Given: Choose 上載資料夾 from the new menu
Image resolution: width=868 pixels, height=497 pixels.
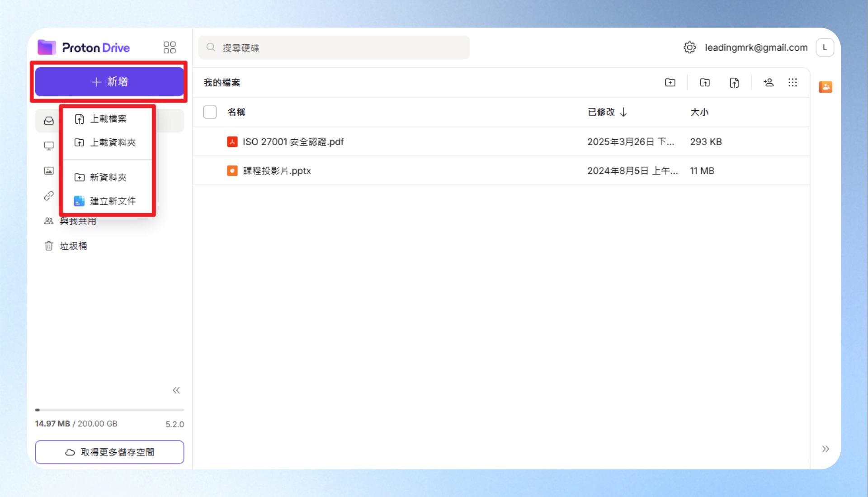Looking at the screenshot, I should 108,143.
